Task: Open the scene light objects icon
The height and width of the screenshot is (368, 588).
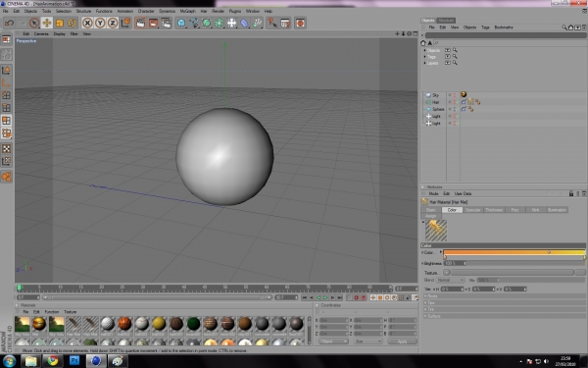Action: coord(232,23)
